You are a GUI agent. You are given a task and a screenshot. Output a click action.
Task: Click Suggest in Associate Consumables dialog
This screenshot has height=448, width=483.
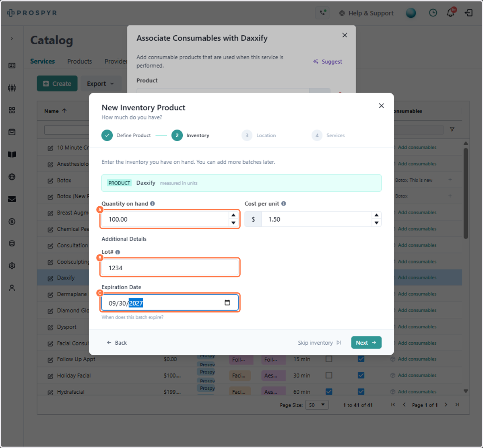[x=328, y=62]
